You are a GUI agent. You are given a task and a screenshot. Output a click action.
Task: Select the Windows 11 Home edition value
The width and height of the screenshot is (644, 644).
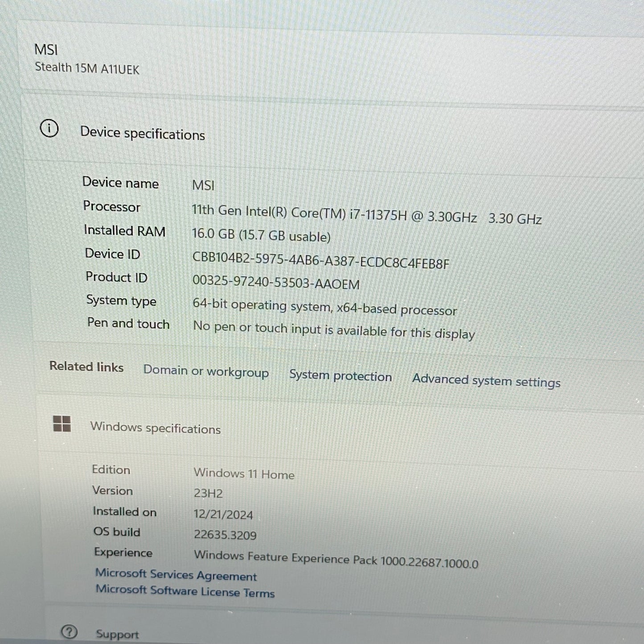click(244, 474)
